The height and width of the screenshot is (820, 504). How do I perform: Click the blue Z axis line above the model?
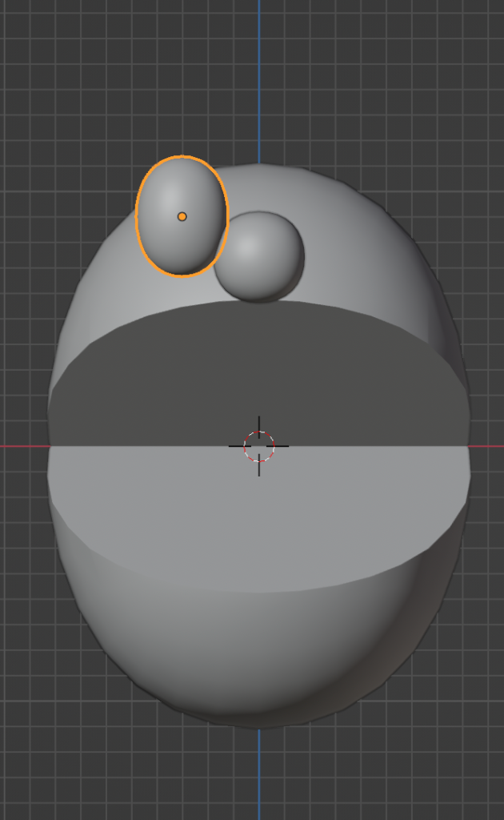click(258, 80)
